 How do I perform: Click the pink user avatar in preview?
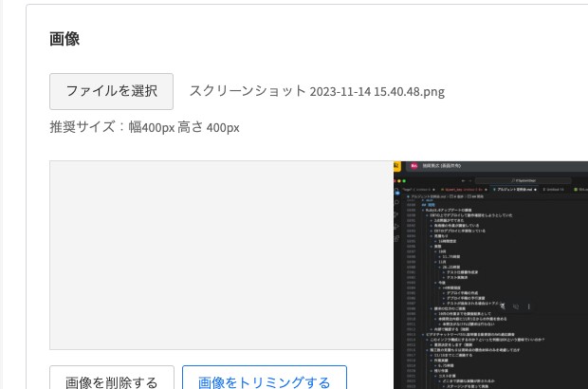click(x=414, y=166)
